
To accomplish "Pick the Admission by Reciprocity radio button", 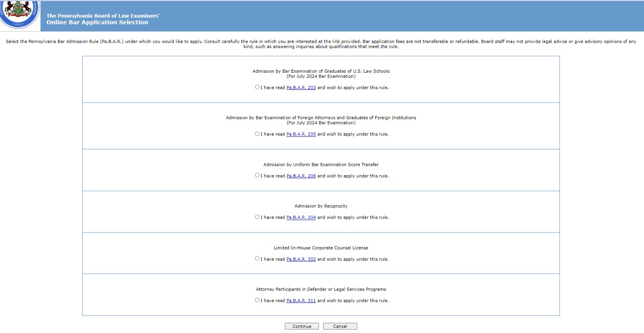I will (x=257, y=217).
